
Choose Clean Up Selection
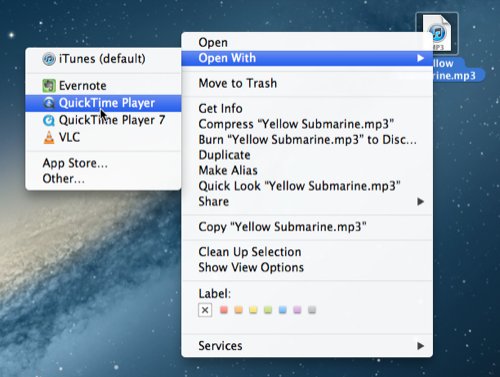tap(307, 252)
